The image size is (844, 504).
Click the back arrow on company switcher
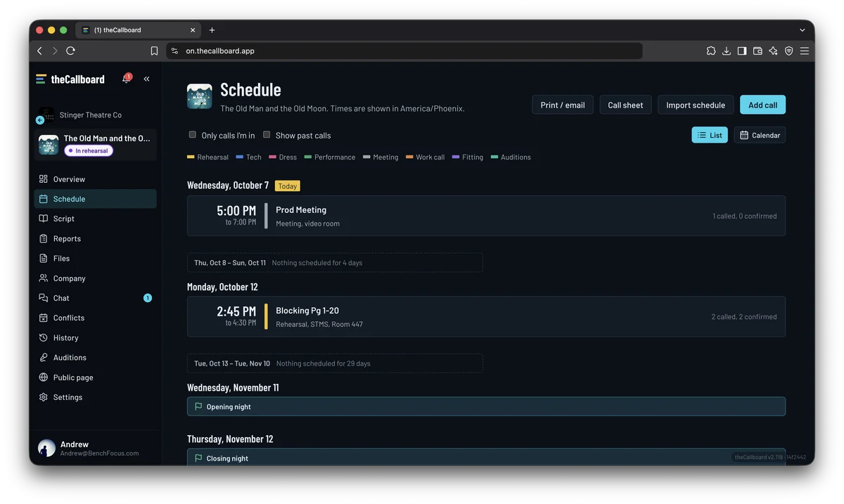click(x=40, y=120)
